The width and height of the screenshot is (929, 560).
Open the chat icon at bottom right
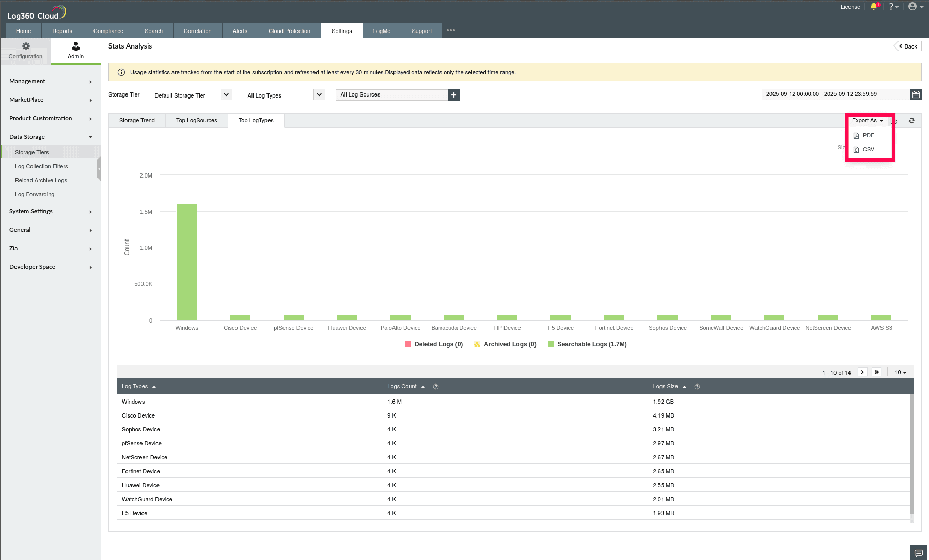(918, 553)
